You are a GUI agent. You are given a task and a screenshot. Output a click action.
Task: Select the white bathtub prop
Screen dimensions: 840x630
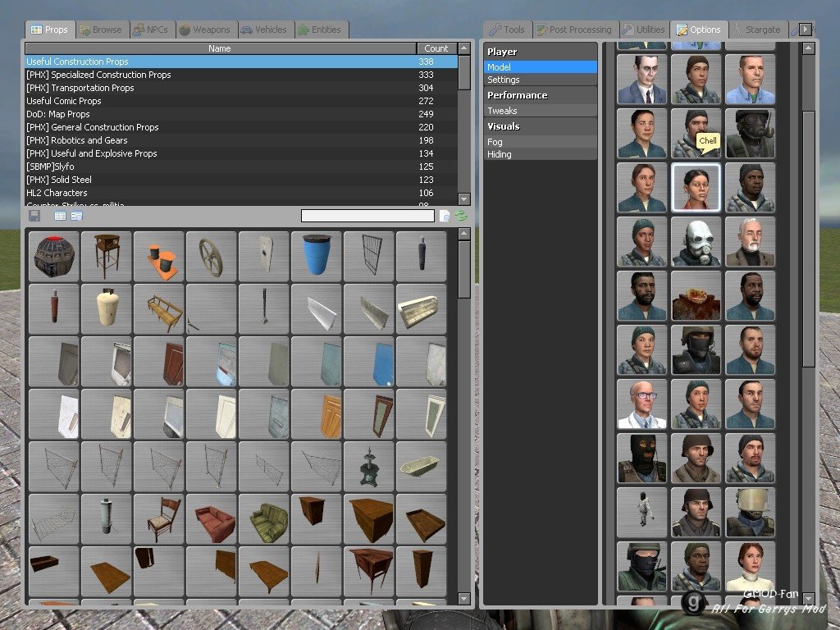(421, 466)
